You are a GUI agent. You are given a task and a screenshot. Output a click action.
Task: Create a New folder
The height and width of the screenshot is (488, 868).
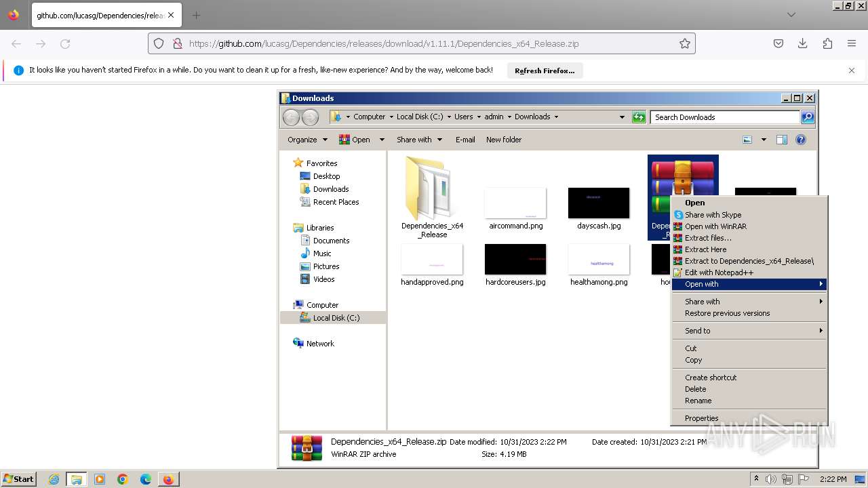(504, 140)
